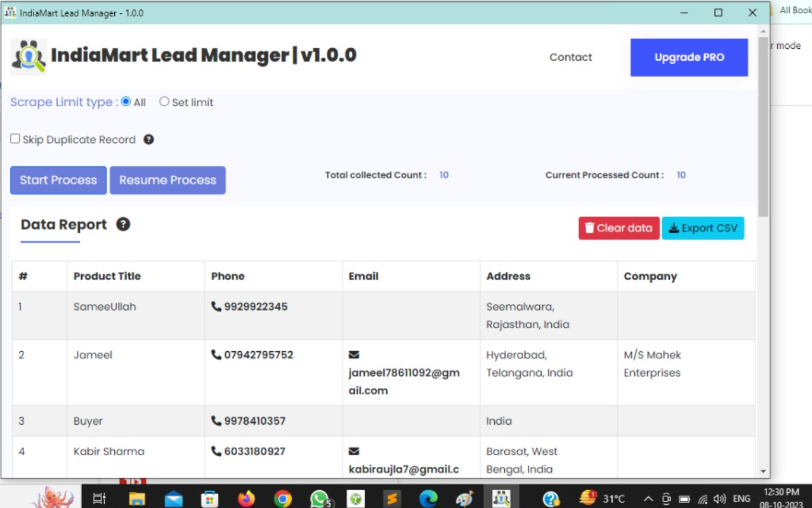Click phone icon beside 9929922345
Image resolution: width=812 pixels, height=508 pixels.
(216, 306)
